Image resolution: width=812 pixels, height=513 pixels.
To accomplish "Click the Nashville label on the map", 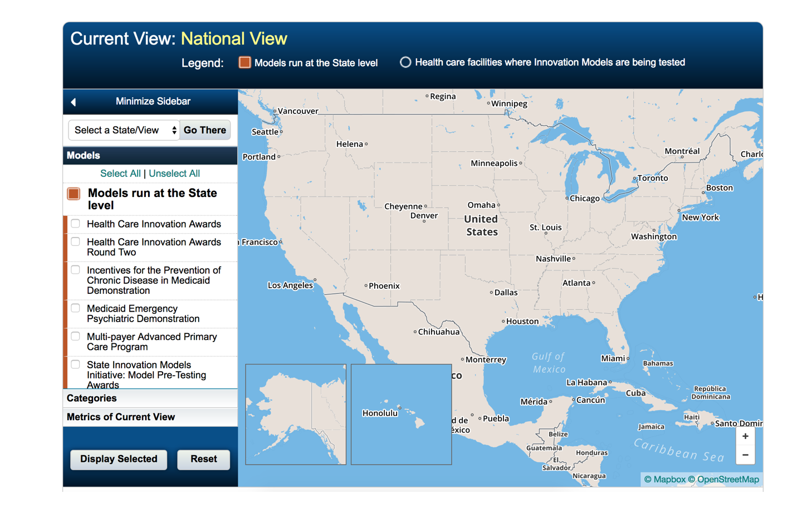I will point(553,259).
